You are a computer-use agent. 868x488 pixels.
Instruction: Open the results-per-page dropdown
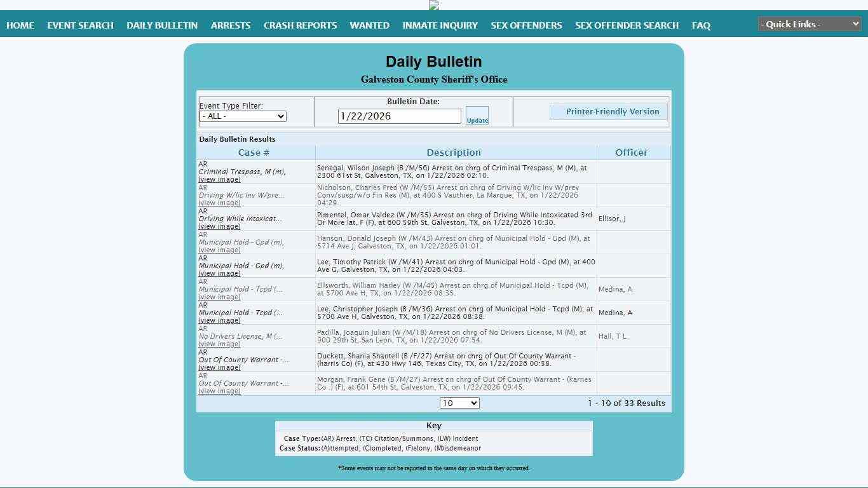pyautogui.click(x=459, y=403)
